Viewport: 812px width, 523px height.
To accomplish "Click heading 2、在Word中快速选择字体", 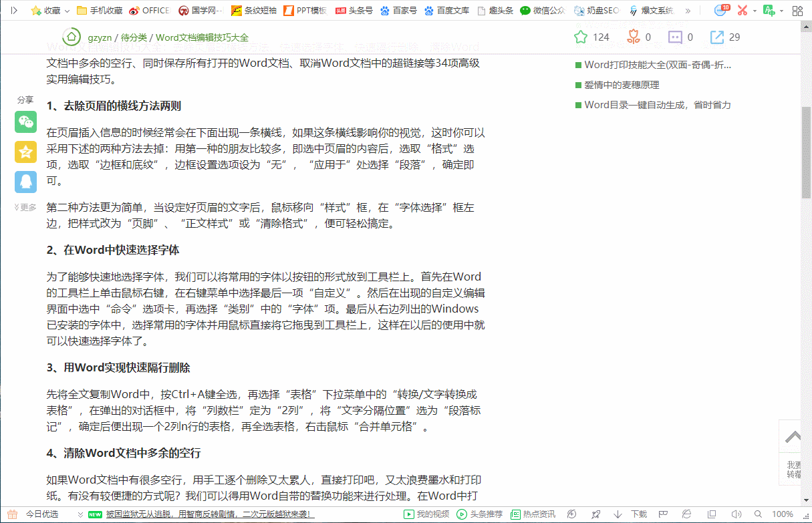I will click(x=113, y=250).
